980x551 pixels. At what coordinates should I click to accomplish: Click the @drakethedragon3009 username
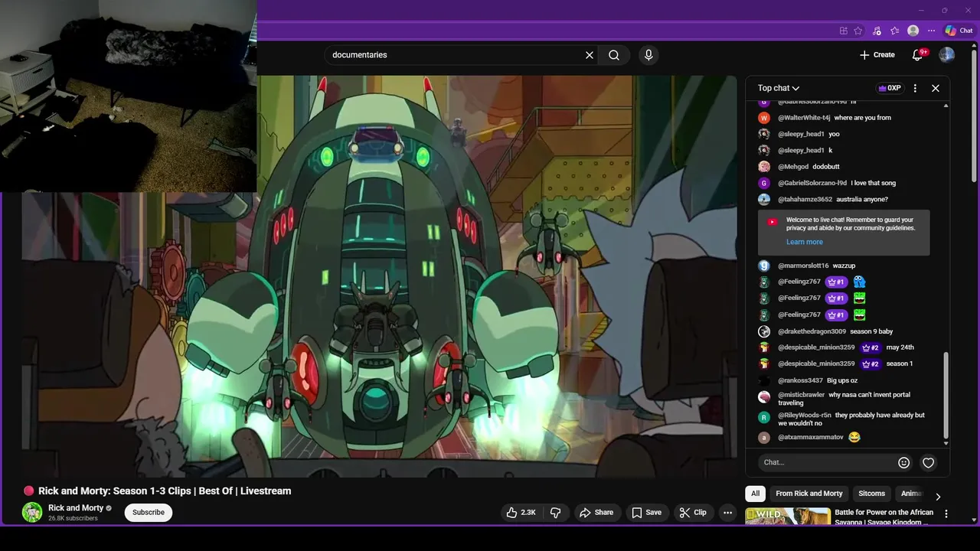pyautogui.click(x=812, y=331)
